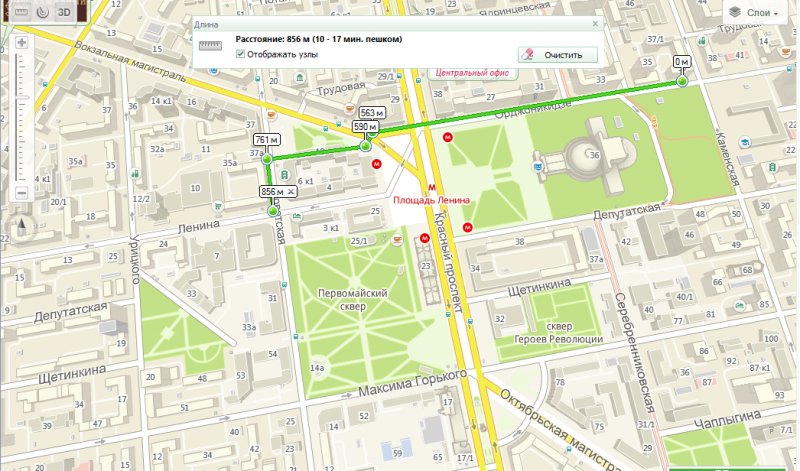The image size is (800, 471).
Task: Select the ruler measurement tool icon
Action: 21,12
